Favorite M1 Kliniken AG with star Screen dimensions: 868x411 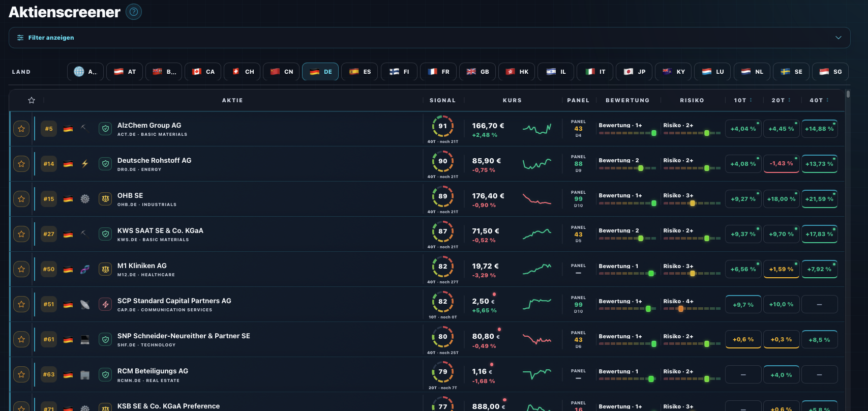click(x=21, y=269)
